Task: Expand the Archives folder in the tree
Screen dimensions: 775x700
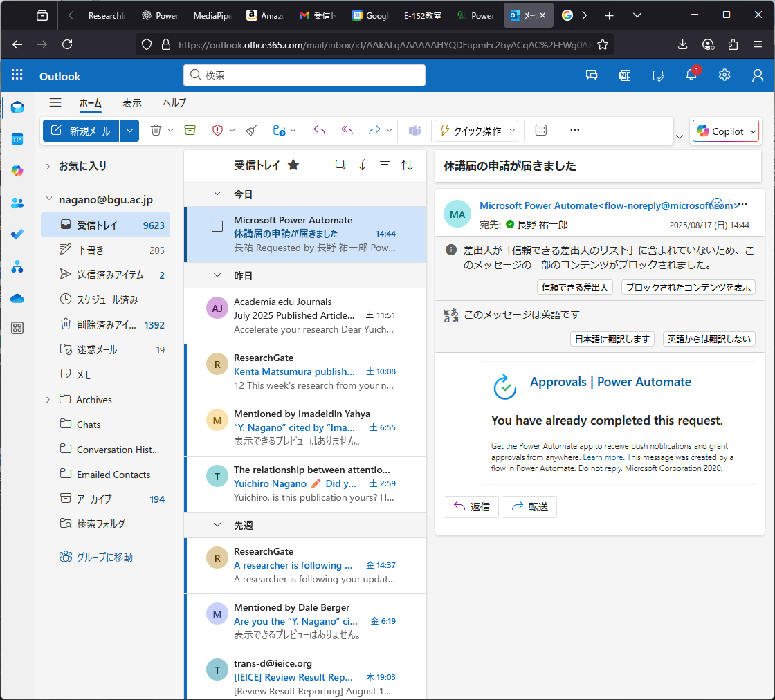Action: 48,400
